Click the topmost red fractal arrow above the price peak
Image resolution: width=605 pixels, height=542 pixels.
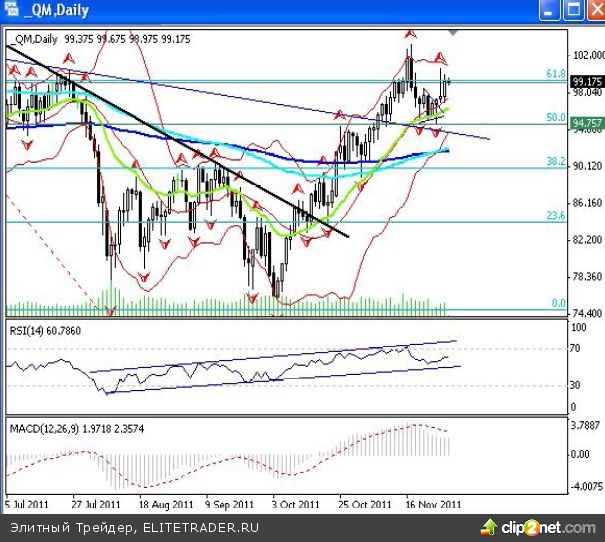tap(410, 34)
